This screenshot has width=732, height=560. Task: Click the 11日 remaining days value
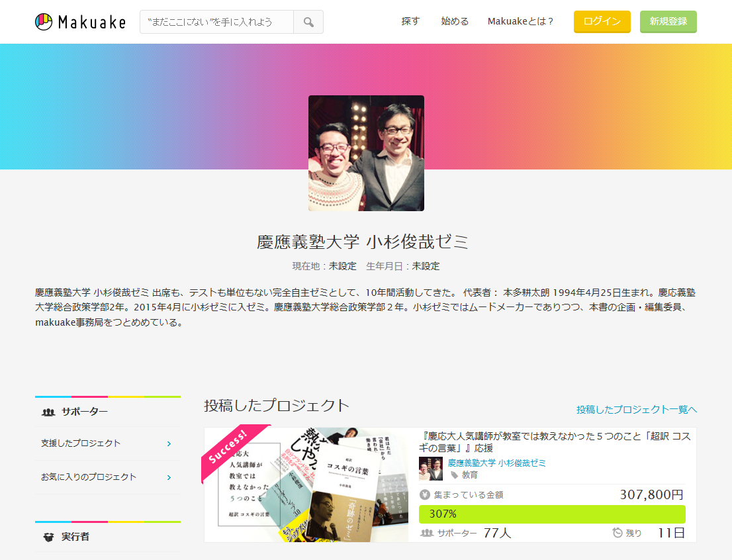[671, 533]
